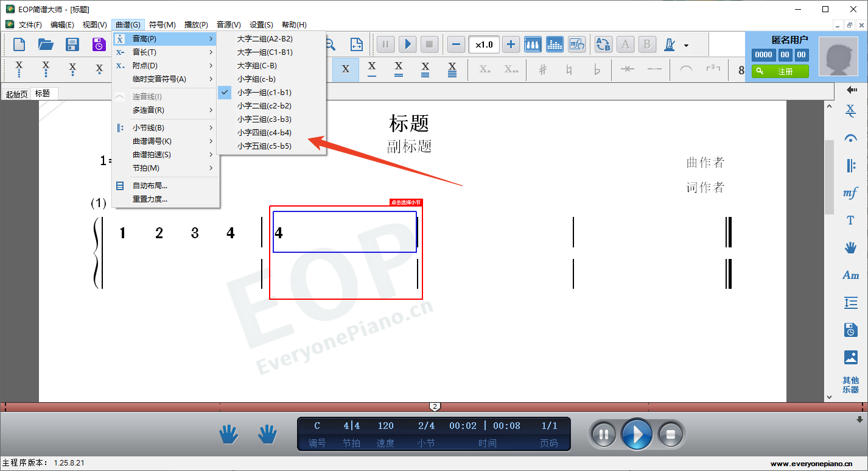Expand the 曲谱拍速(S) submenu
The height and width of the screenshot is (471, 868).
pyautogui.click(x=166, y=155)
